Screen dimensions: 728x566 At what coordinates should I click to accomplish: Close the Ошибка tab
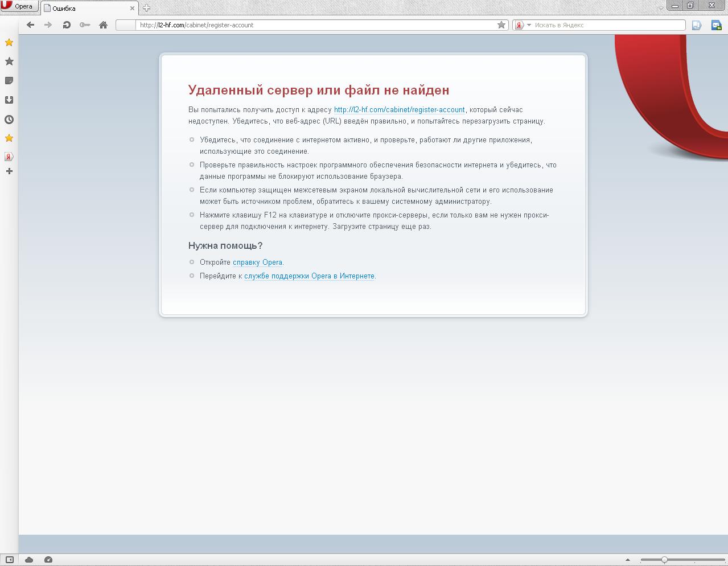coord(133,8)
